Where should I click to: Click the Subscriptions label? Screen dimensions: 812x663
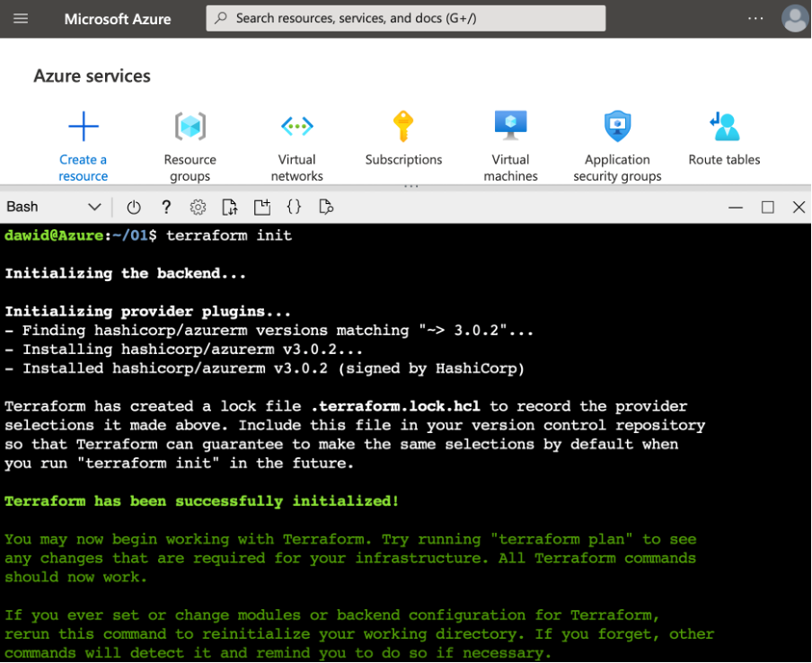[403, 160]
